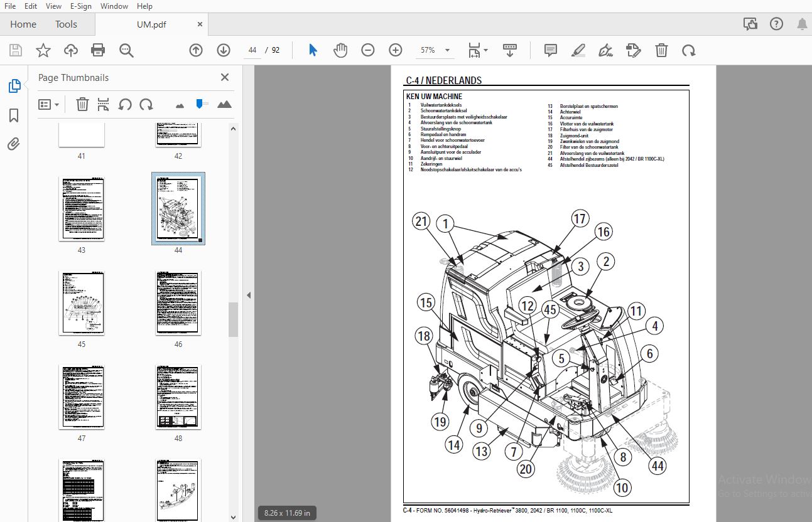This screenshot has width=812, height=522.
Task: Go to the previous page arrow
Action: [x=196, y=50]
